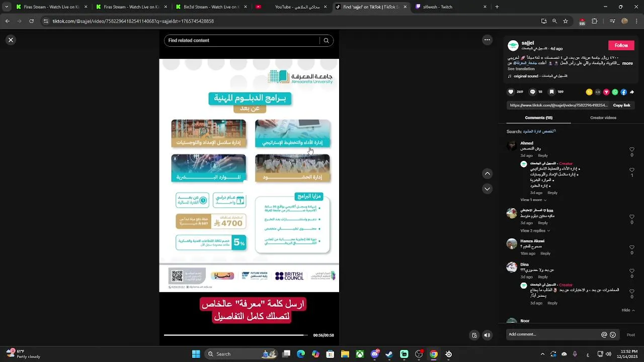Click the yellow repost icon
The height and width of the screenshot is (362, 644).
pyautogui.click(x=589, y=92)
